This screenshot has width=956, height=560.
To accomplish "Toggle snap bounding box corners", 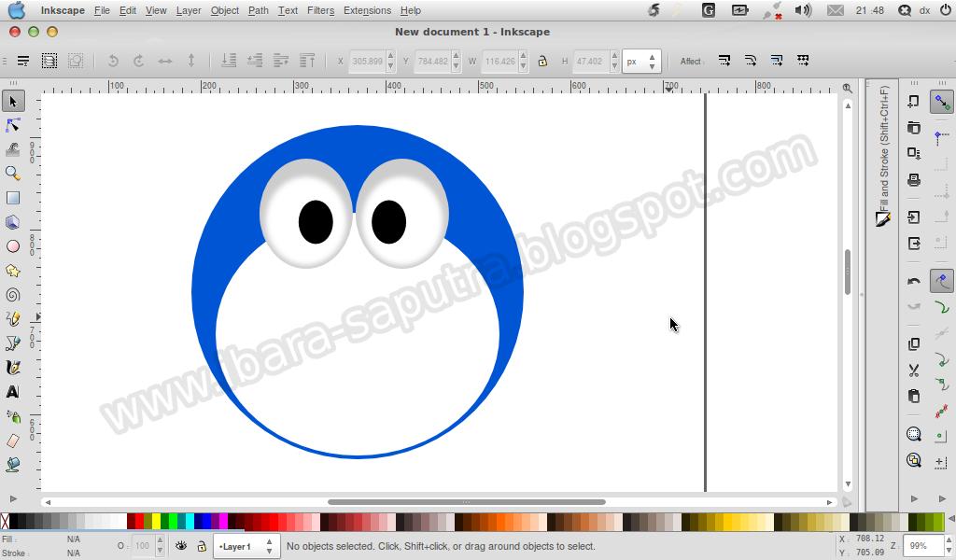I will click(x=942, y=137).
